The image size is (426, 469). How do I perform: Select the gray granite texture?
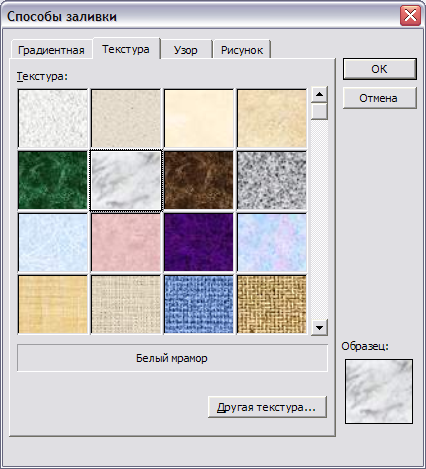tap(272, 180)
